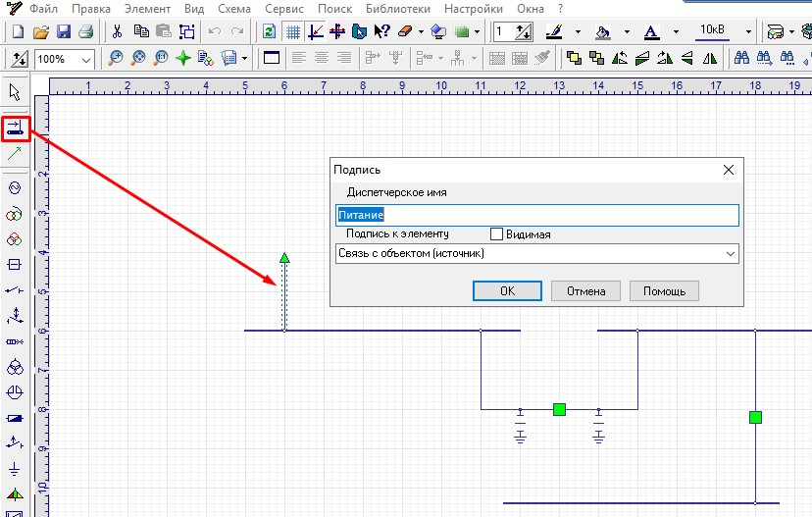This screenshot has width=812, height=517.
Task: Click the fill color bucket swatch
Action: coord(603,32)
